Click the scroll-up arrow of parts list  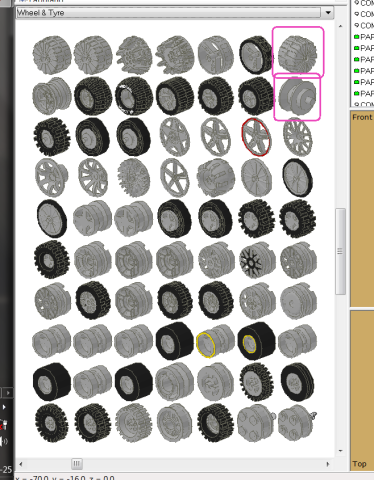point(340,26)
